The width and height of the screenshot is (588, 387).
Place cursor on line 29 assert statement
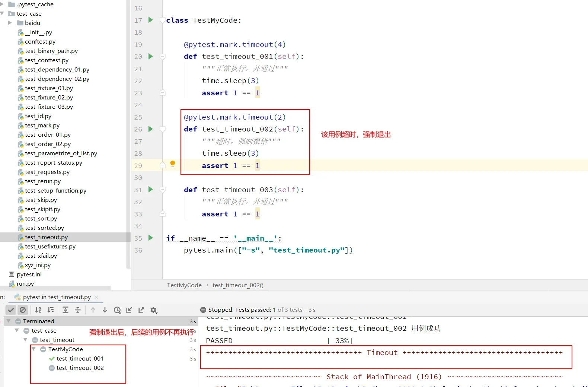[x=231, y=165]
